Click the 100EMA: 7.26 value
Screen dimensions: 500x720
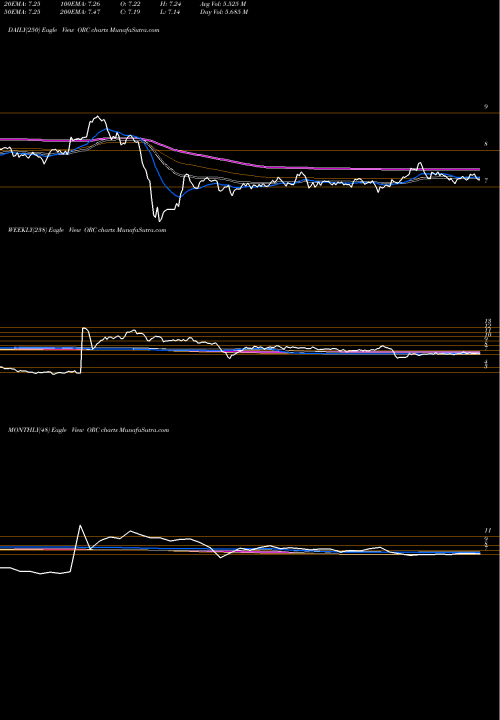click(80, 3)
